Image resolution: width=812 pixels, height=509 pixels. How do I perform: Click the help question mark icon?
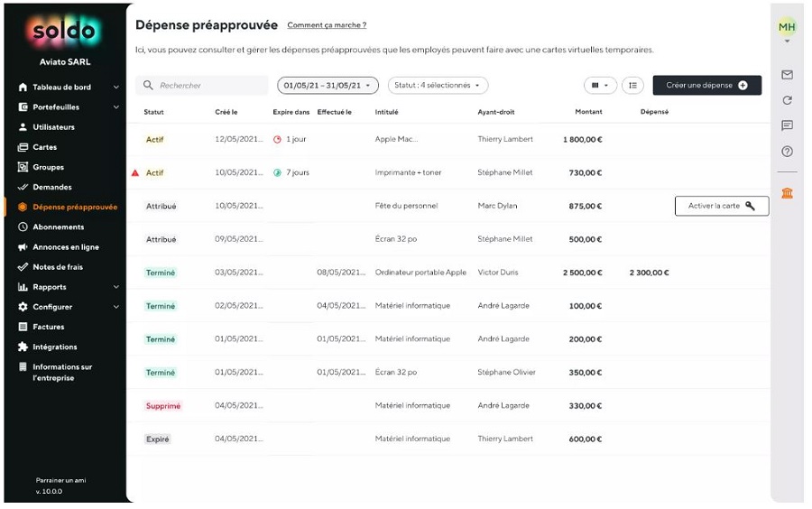[787, 152]
